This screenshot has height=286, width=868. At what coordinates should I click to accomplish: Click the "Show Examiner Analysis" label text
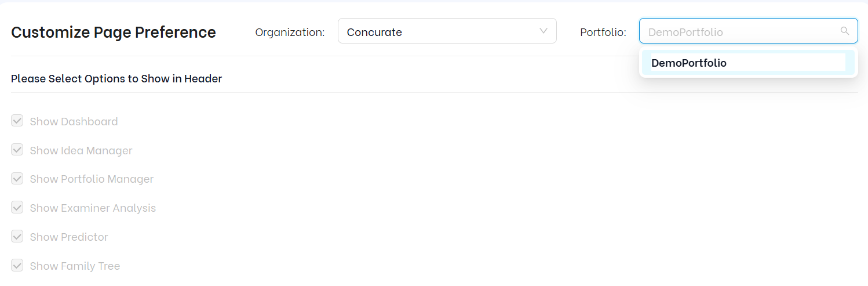pyautogui.click(x=93, y=208)
